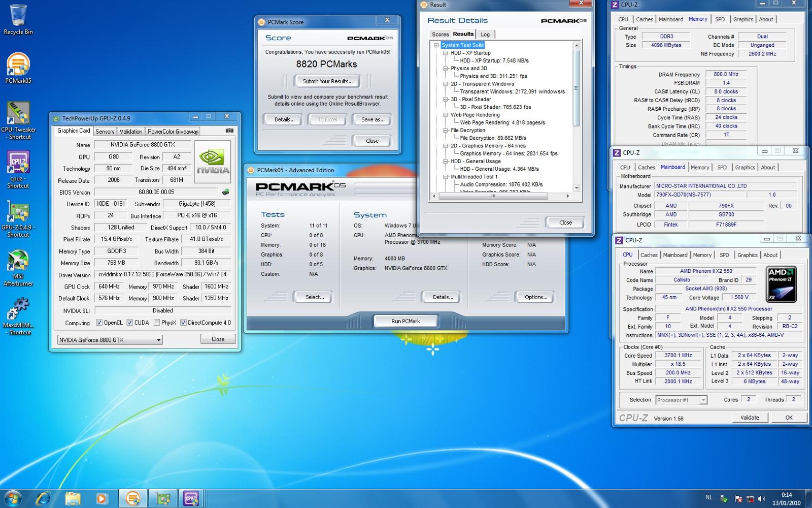Click horizontal scrollbar in Result Details tree
The width and height of the screenshot is (812, 508).
(x=492, y=196)
